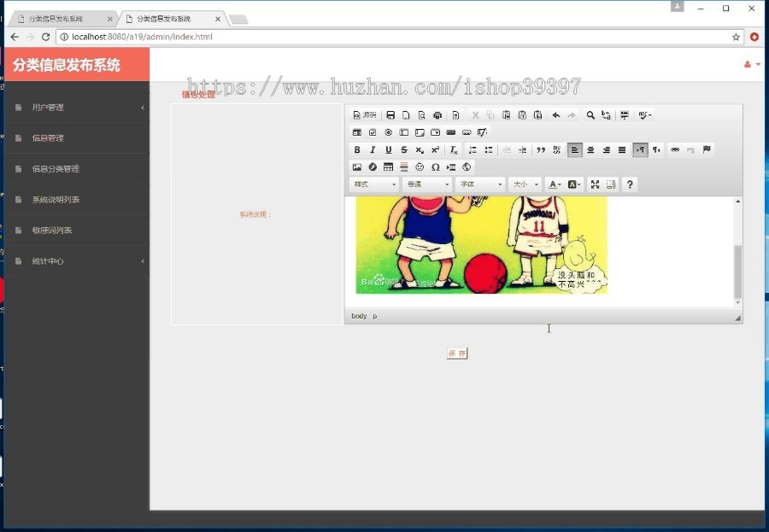Image resolution: width=769 pixels, height=532 pixels.
Task: Insert a Selection Field form element
Action: [436, 132]
